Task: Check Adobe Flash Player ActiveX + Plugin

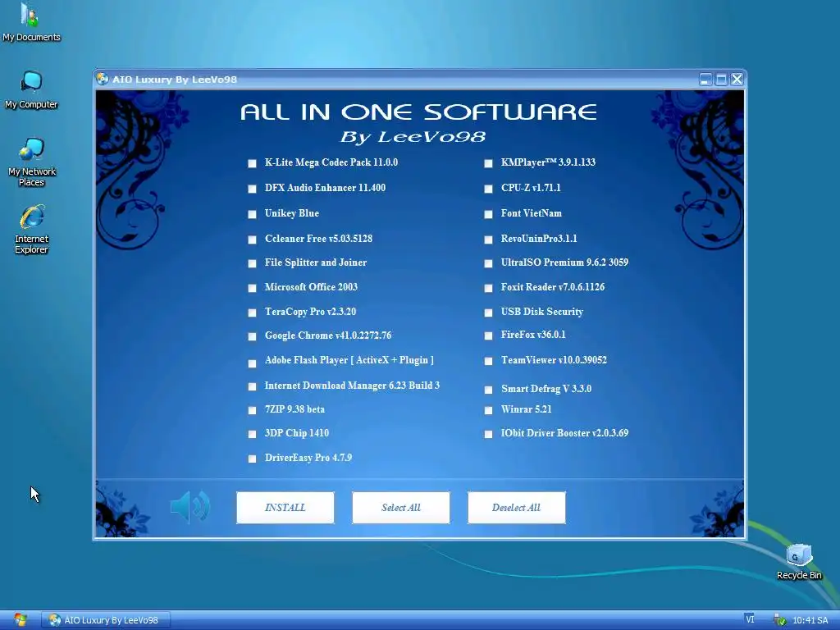Action: [x=253, y=363]
